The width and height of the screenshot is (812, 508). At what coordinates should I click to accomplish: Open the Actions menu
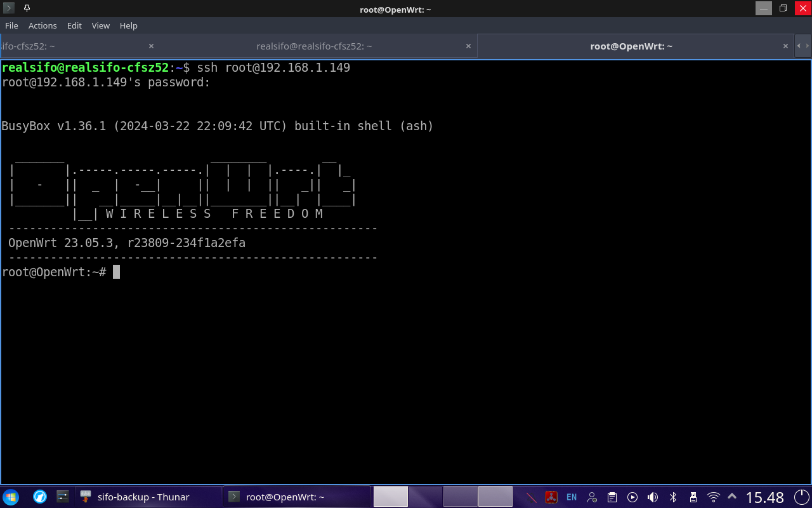[x=43, y=25]
